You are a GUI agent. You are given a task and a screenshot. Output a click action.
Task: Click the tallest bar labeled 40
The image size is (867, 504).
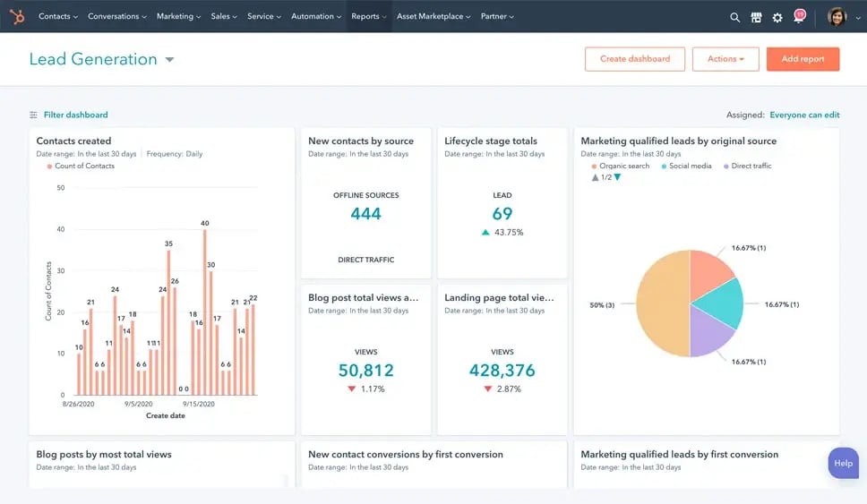pyautogui.click(x=205, y=312)
